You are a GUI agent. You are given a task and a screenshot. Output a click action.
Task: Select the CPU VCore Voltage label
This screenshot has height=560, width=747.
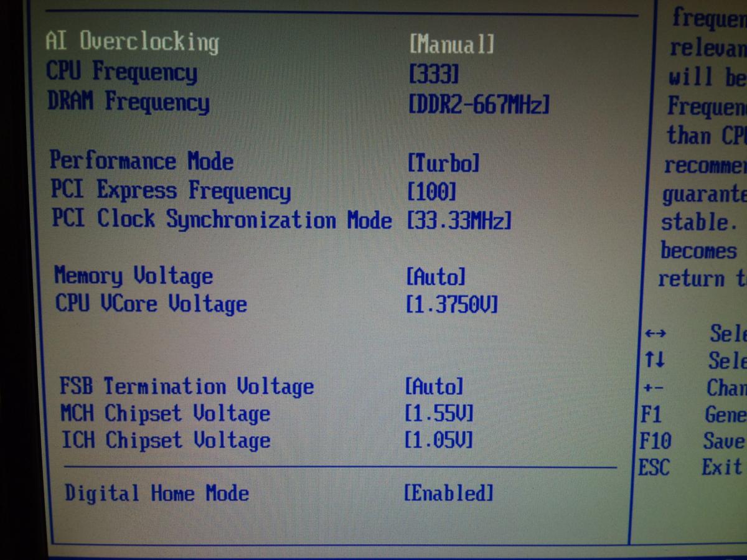click(151, 304)
